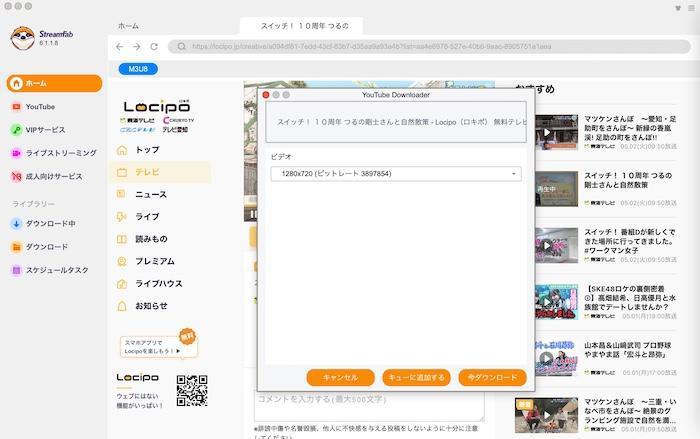The image size is (700, 439).
Task: Click キューに追加する button
Action: 416,378
